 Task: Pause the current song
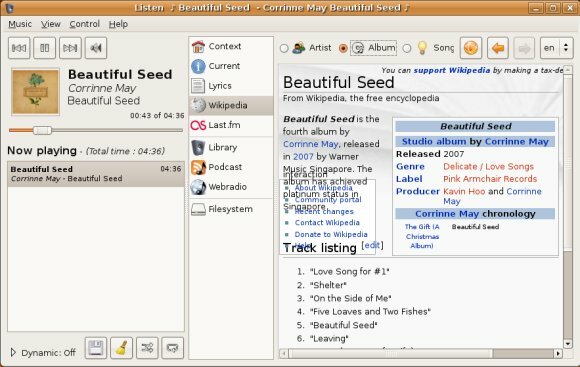pyautogui.click(x=45, y=48)
